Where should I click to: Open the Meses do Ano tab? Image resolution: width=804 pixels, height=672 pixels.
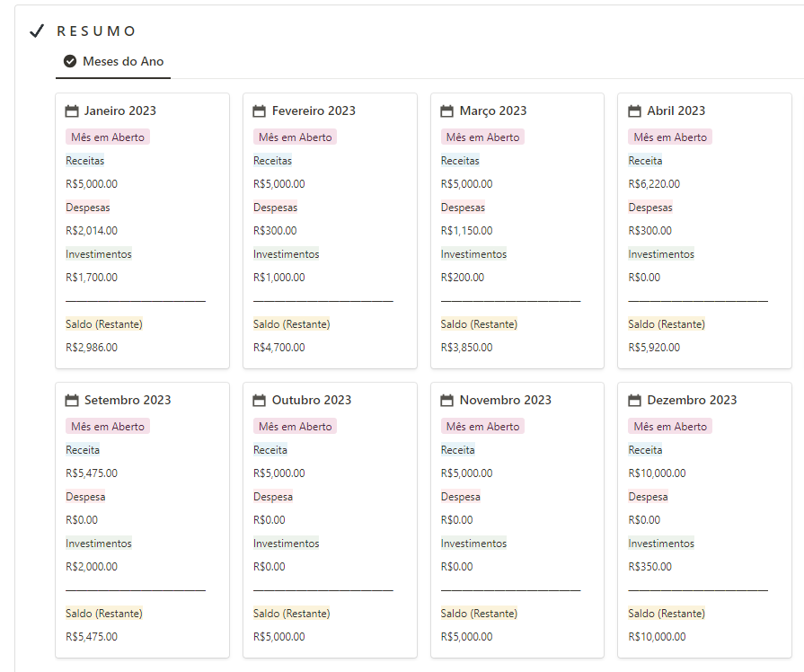click(123, 62)
